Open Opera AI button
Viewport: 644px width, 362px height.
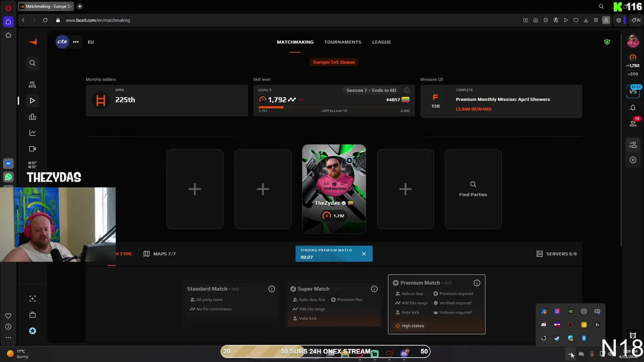(x=637, y=20)
